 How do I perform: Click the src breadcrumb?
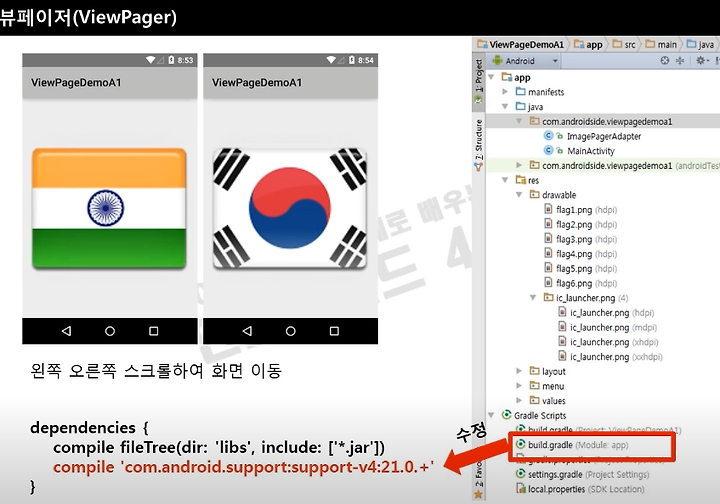pyautogui.click(x=624, y=45)
